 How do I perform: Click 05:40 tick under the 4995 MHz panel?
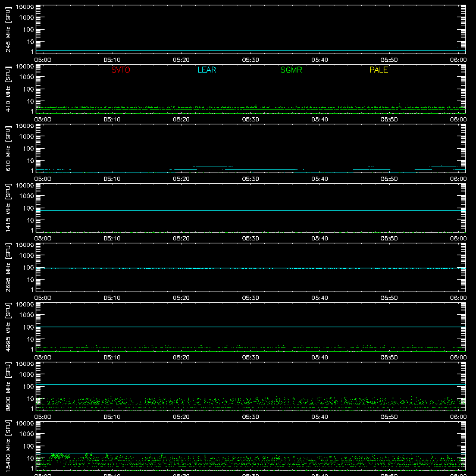click(320, 358)
